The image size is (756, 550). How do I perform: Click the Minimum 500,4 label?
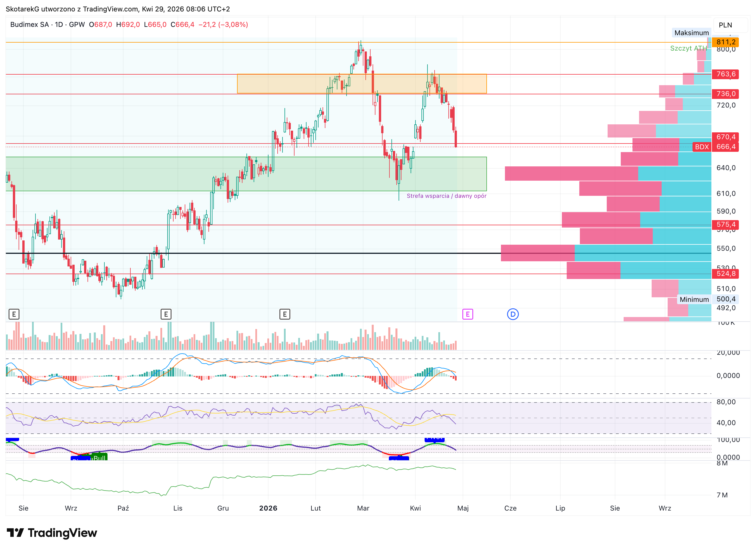pos(708,299)
